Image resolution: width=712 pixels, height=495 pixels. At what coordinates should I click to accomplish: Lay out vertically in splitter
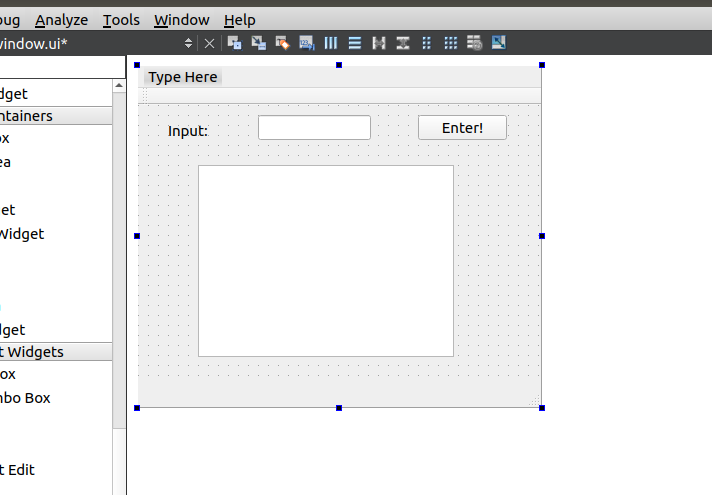pyautogui.click(x=402, y=43)
